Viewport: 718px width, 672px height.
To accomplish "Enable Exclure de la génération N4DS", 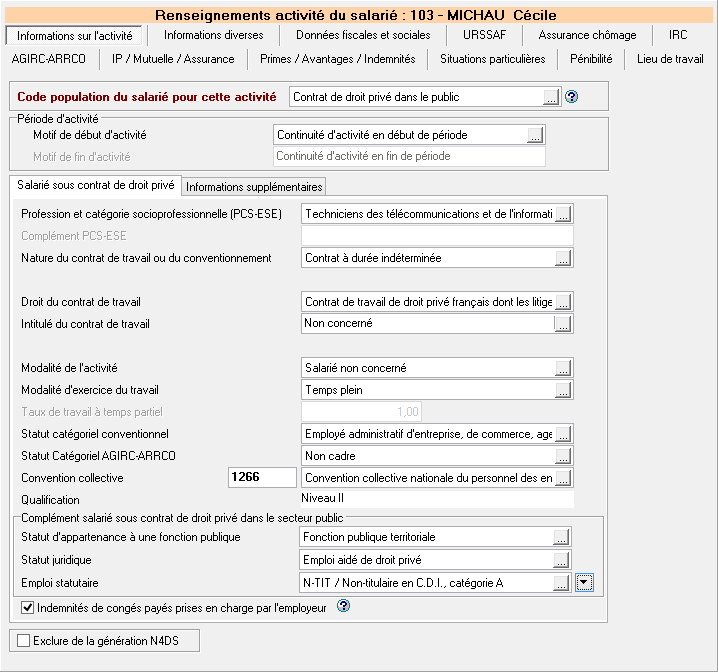I will click(23, 640).
